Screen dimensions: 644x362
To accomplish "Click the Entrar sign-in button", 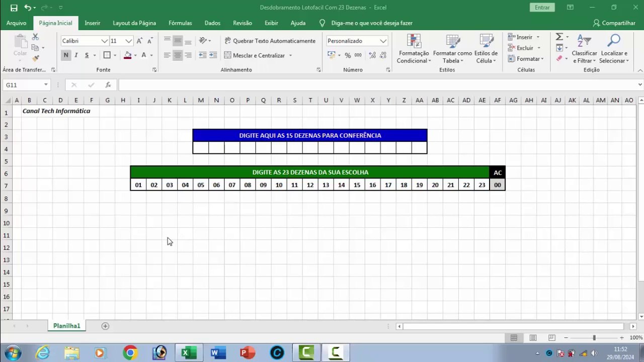I will [542, 8].
